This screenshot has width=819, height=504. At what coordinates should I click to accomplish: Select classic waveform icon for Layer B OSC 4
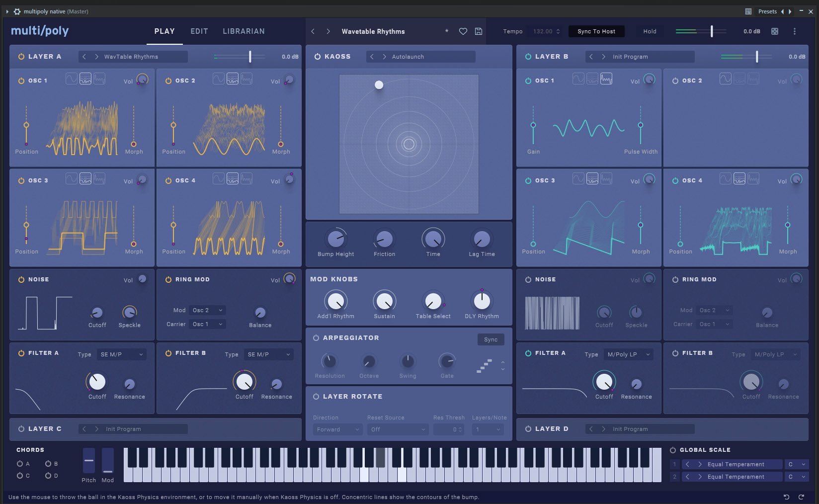[x=726, y=178]
